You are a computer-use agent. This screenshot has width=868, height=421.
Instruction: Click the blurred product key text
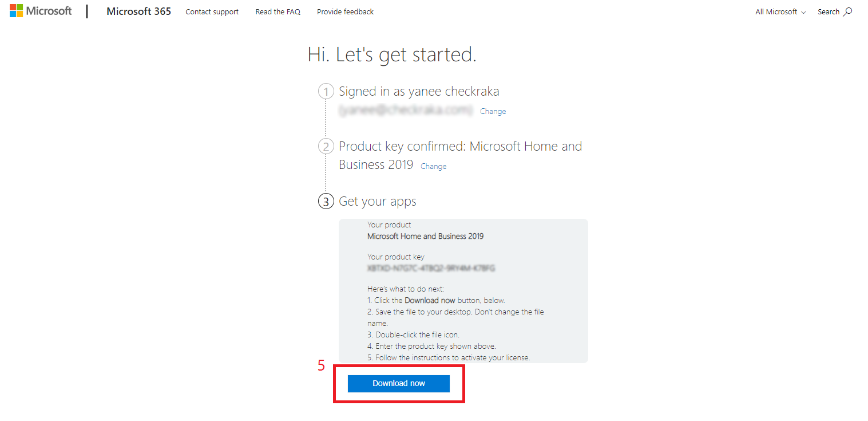(431, 267)
